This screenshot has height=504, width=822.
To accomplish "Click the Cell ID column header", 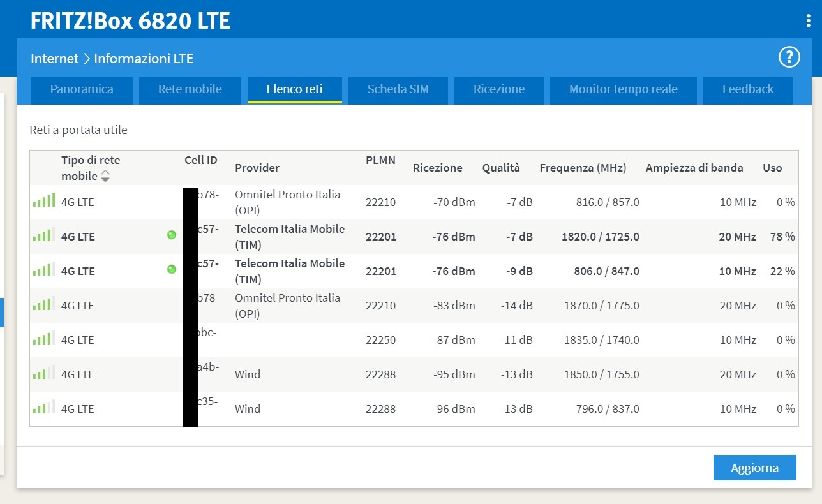I will point(201,160).
